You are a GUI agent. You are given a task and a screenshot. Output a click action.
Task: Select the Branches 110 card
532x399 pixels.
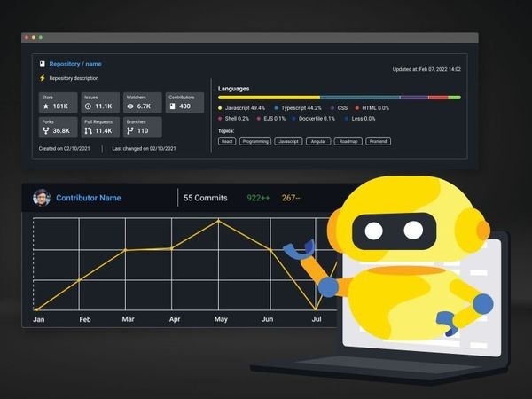142,127
